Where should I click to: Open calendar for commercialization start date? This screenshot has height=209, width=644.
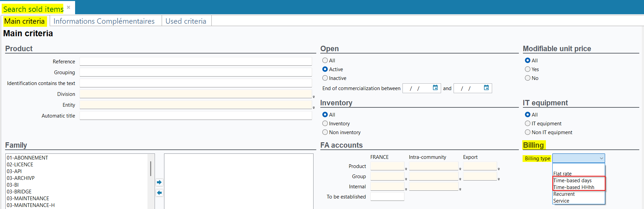435,88
